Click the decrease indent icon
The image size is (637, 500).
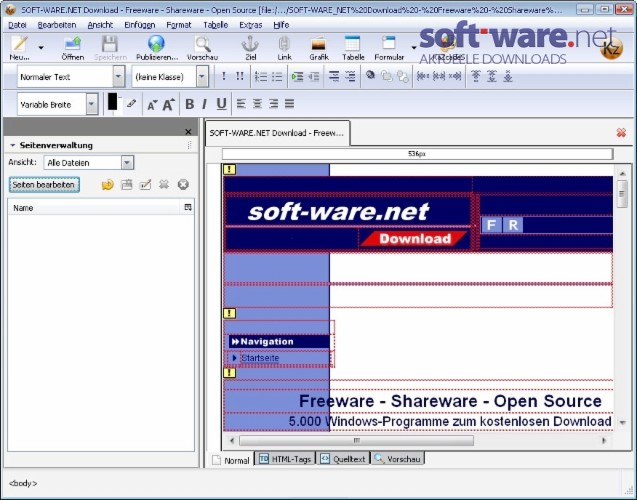(x=314, y=76)
